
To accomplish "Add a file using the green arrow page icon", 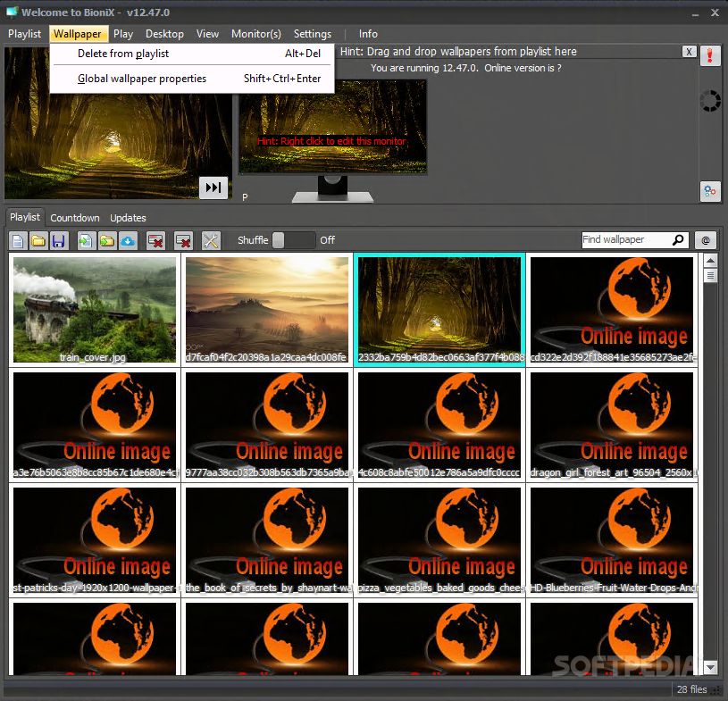I will [x=86, y=240].
